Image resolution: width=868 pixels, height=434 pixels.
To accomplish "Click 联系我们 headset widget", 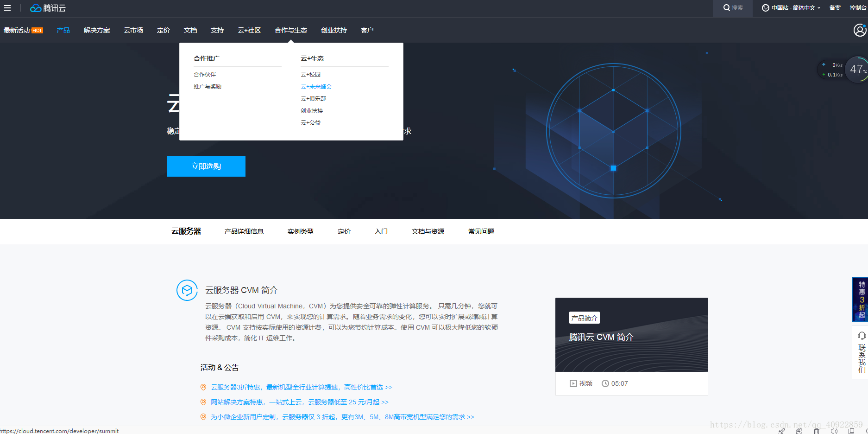I will pyautogui.click(x=861, y=352).
